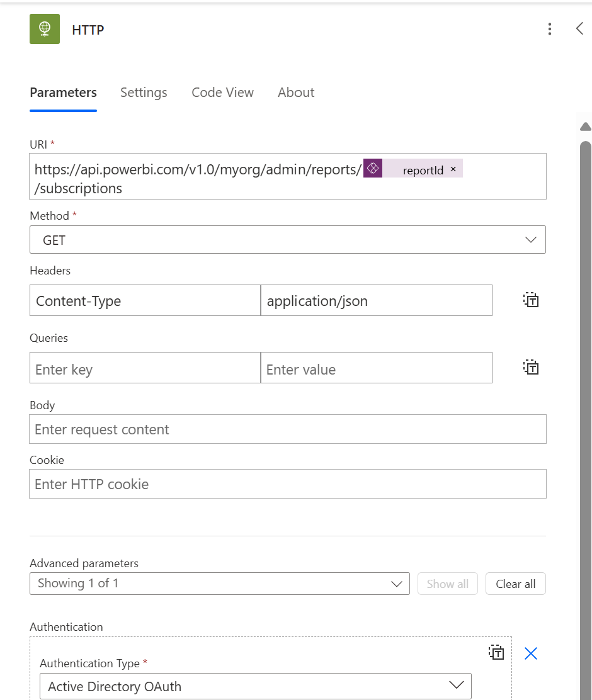Click the purple reportId token icon
The image size is (592, 700).
pyautogui.click(x=373, y=169)
